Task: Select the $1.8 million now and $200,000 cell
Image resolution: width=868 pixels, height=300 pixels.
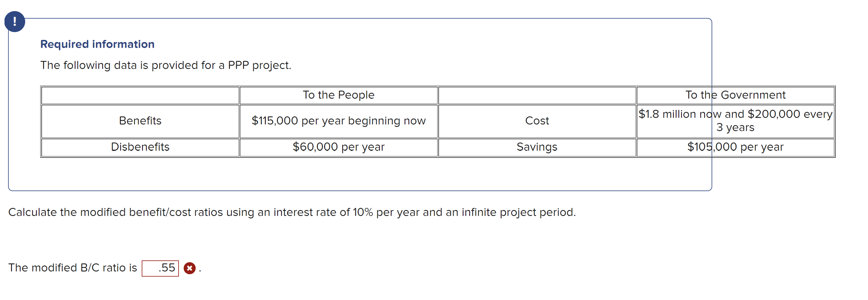Action: 736,121
